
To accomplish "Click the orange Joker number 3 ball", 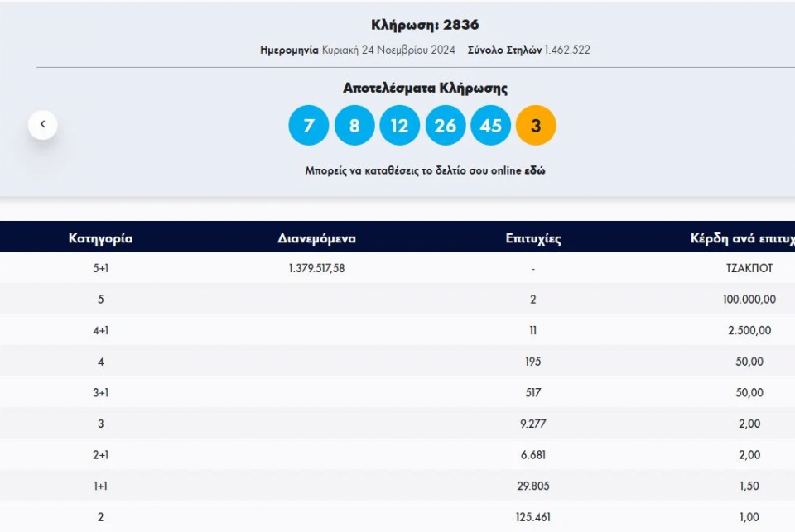I will (x=536, y=126).
